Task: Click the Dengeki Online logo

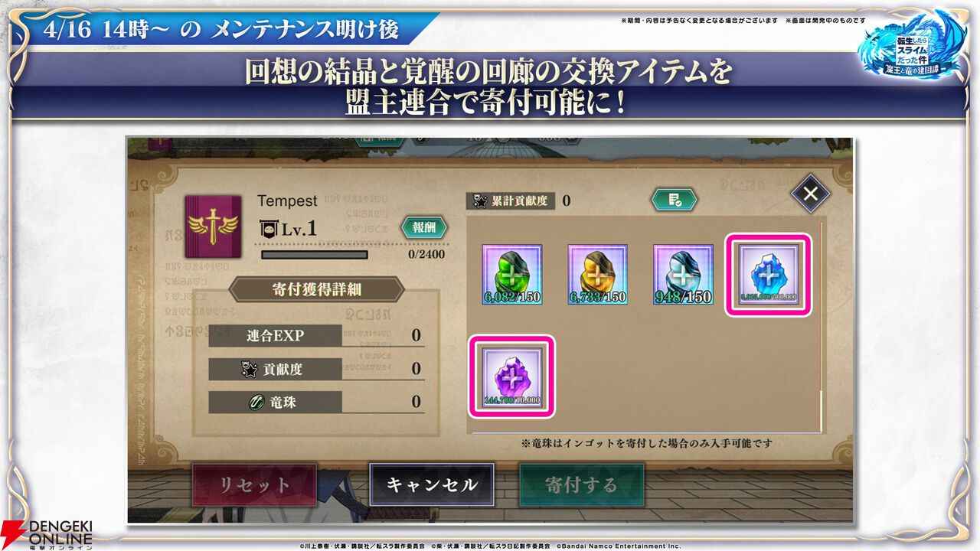Action: coord(47,534)
